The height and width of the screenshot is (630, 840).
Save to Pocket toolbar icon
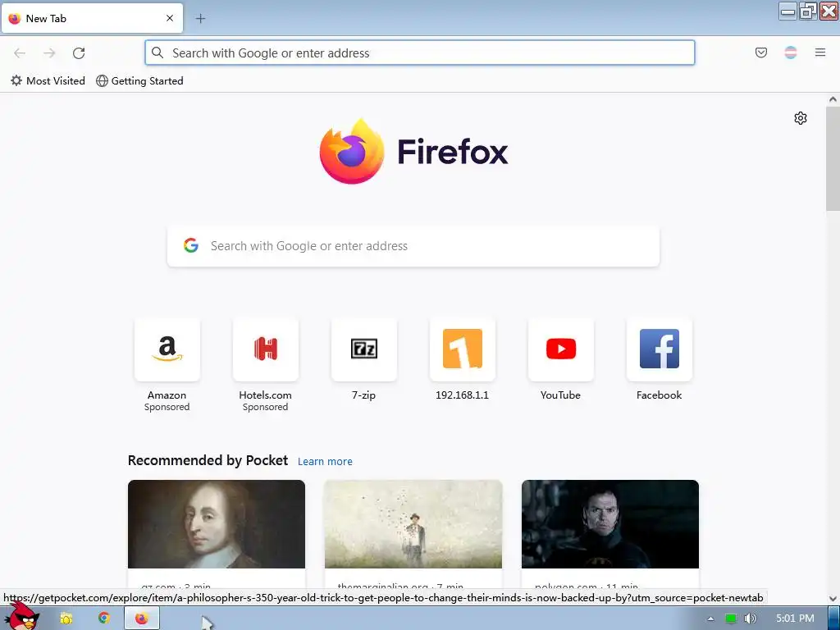tap(760, 52)
